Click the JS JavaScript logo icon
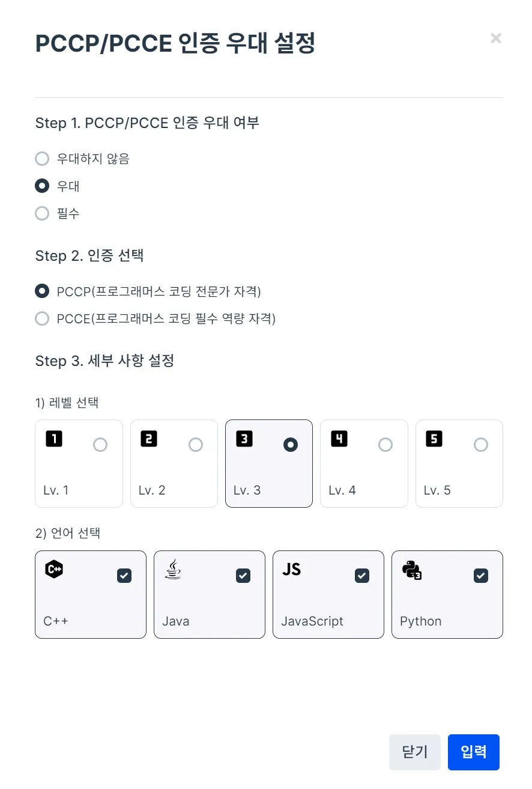The image size is (532, 789). coord(292,568)
